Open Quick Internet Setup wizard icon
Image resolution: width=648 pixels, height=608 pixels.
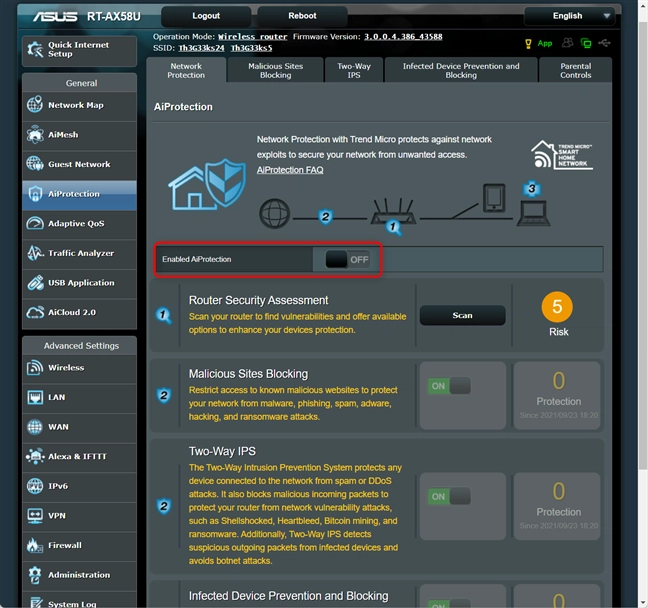pos(35,50)
